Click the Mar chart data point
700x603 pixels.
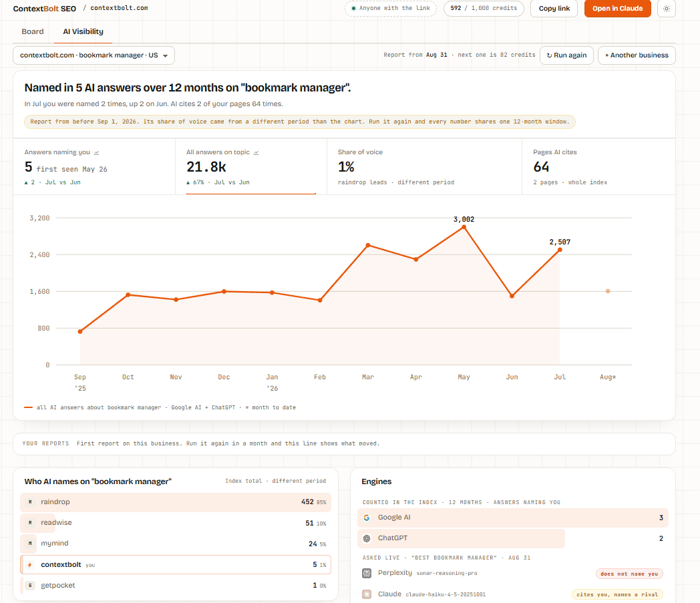click(368, 245)
